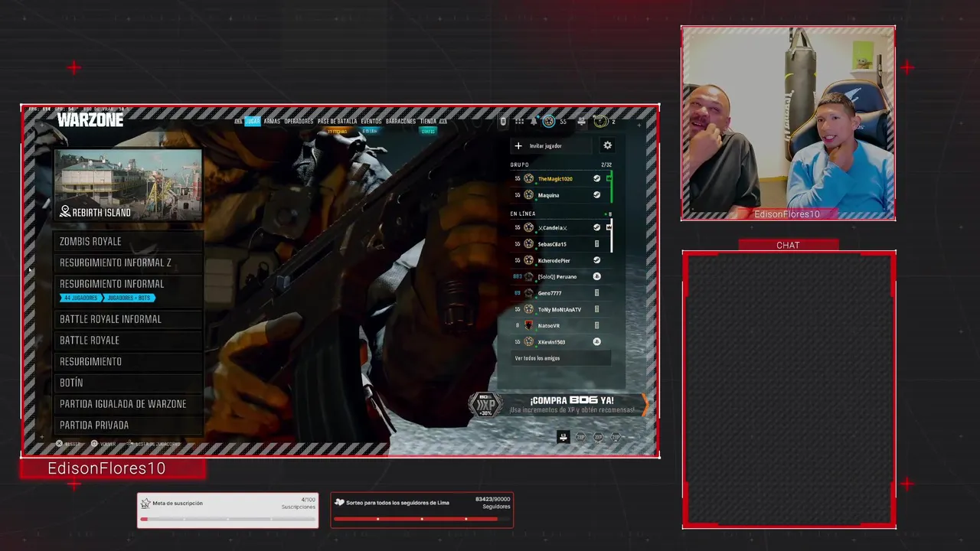Select BATTLE ROYALE INFORMAL mode
The height and width of the screenshot is (551, 980).
pos(128,319)
